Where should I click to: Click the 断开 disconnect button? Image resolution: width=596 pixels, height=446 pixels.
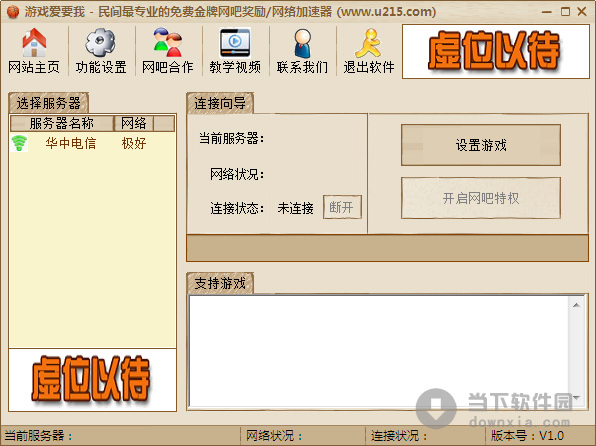point(342,207)
